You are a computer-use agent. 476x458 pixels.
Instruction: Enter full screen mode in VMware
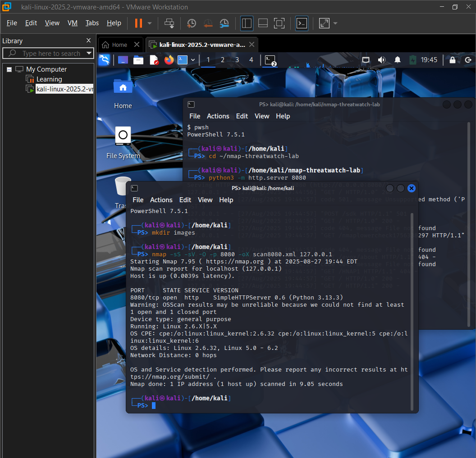279,23
